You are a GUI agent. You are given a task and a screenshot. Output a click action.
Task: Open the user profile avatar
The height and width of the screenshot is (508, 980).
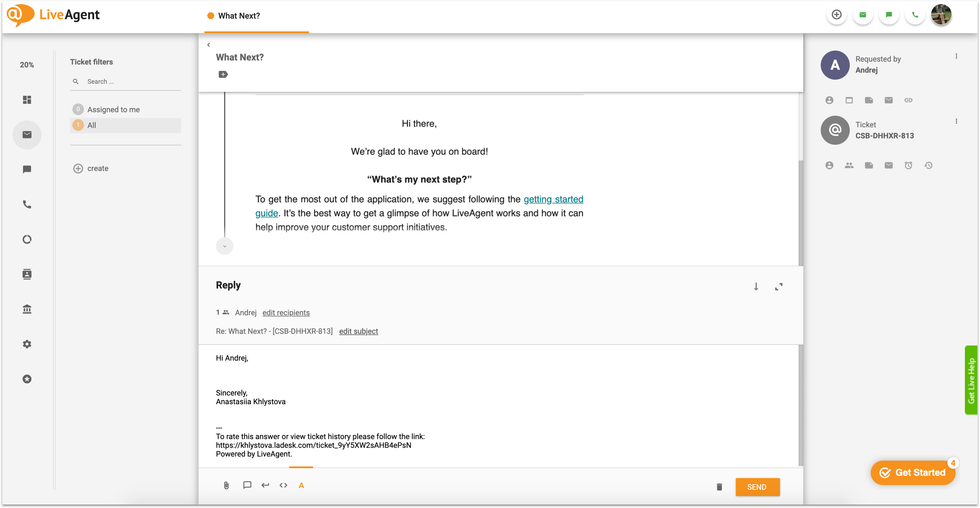941,15
